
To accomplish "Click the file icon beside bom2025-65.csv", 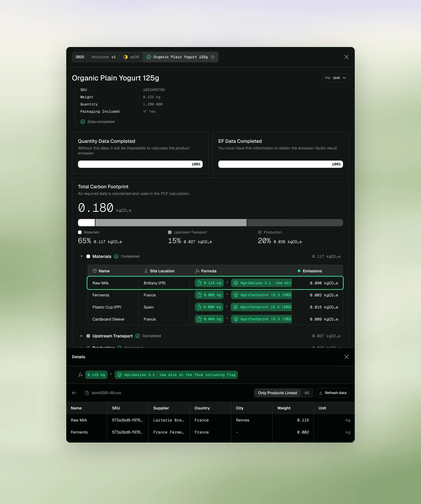I will tap(87, 393).
